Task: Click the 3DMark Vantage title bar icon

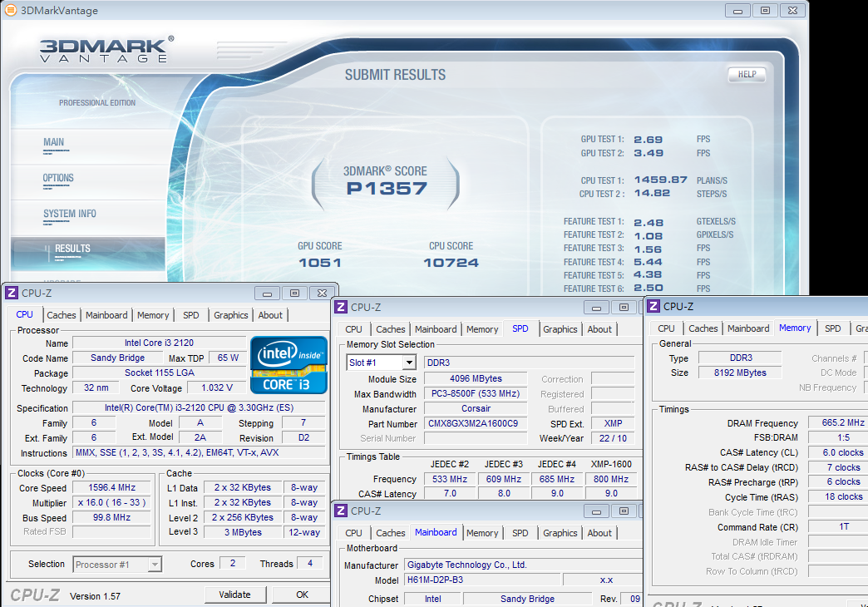Action: pos(10,11)
